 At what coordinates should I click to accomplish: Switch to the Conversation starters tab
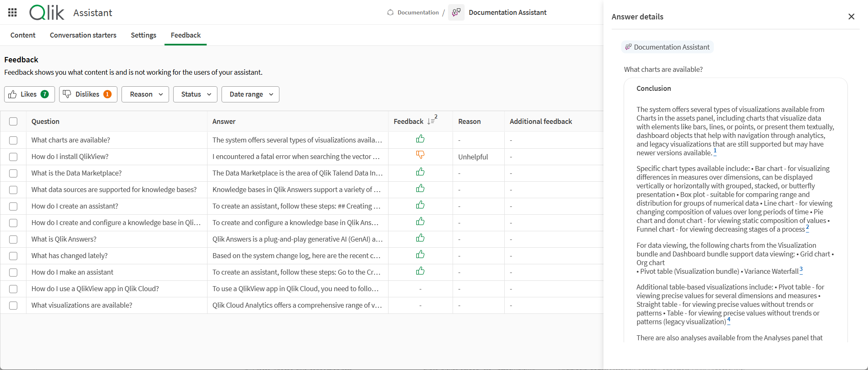pyautogui.click(x=83, y=35)
